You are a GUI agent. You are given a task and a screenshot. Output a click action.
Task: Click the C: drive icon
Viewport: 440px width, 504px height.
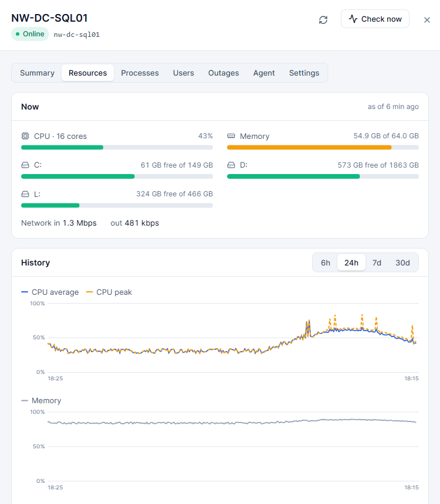25,165
